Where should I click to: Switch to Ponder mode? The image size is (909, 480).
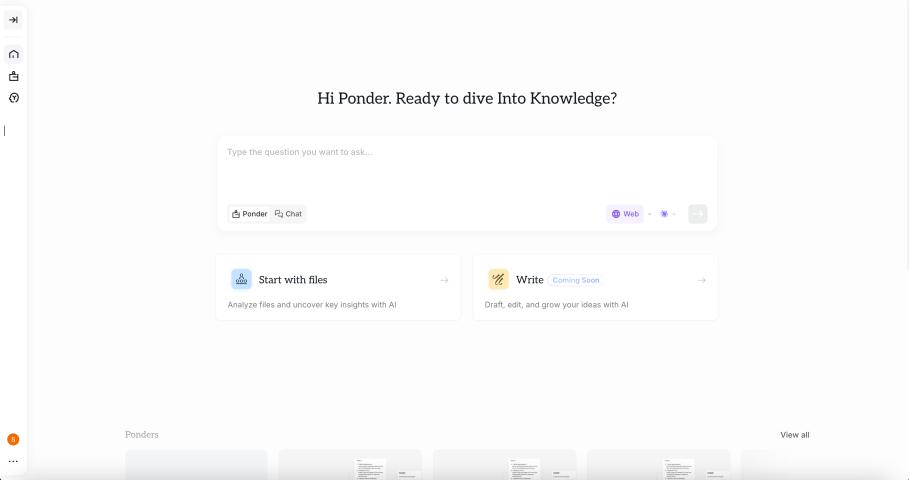[x=249, y=214]
